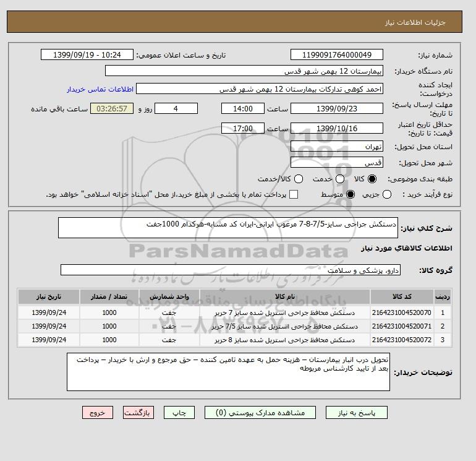Screen dimensions: 476x461
Task: Click the نام کالا column header
Action: coord(285,296)
